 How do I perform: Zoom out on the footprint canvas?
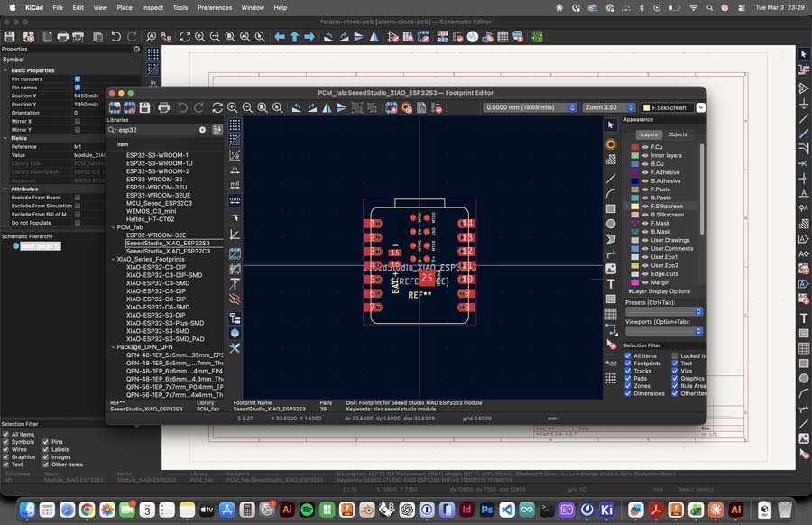point(247,107)
